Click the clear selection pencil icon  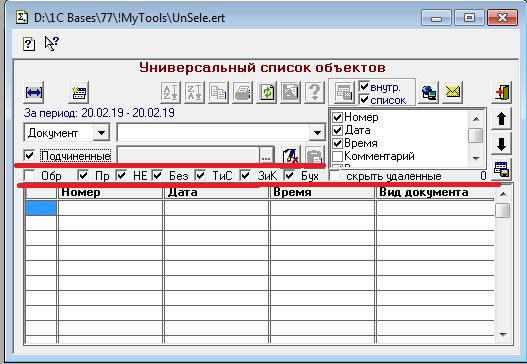290,156
